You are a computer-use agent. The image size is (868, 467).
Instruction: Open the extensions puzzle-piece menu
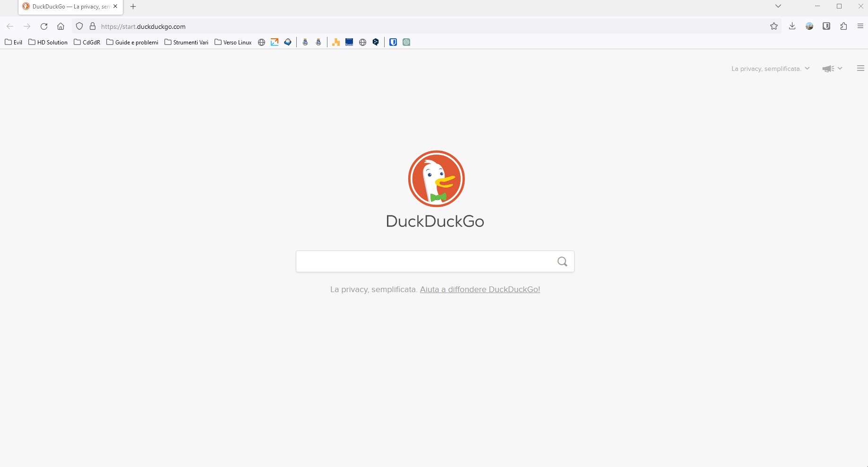[843, 26]
